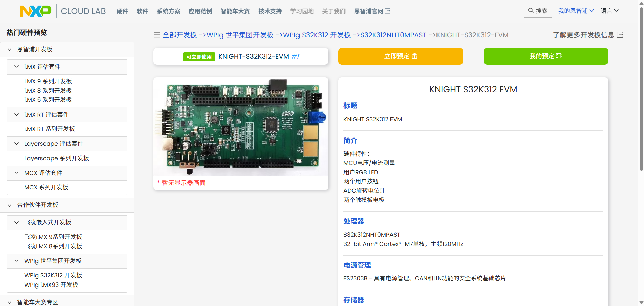Open Layerscape 系列开发板
644x306 pixels.
(56, 158)
